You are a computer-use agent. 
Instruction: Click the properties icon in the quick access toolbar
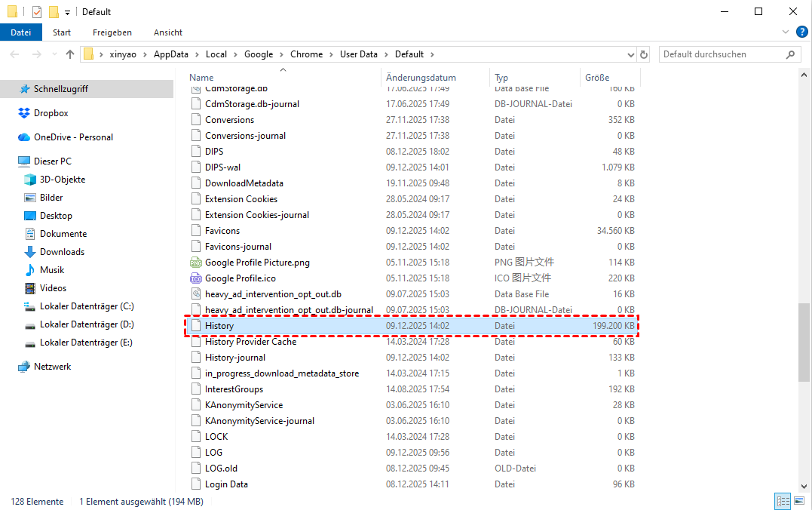(x=37, y=12)
